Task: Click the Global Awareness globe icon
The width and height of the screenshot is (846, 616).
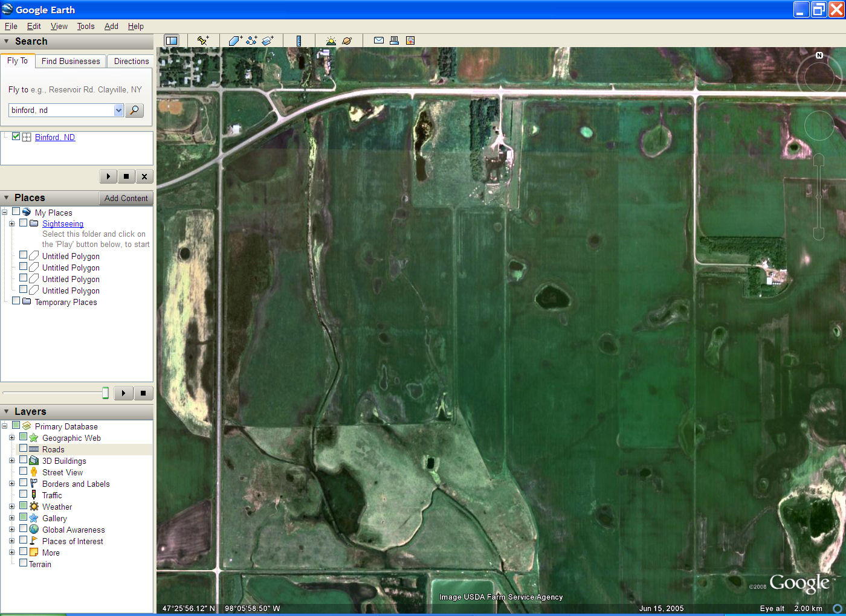Action: pos(34,530)
